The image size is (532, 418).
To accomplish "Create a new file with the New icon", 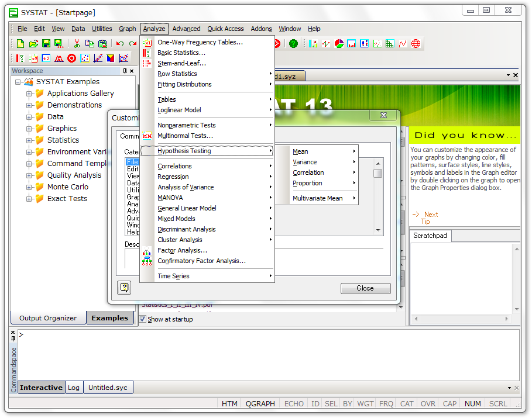I will [x=20, y=43].
